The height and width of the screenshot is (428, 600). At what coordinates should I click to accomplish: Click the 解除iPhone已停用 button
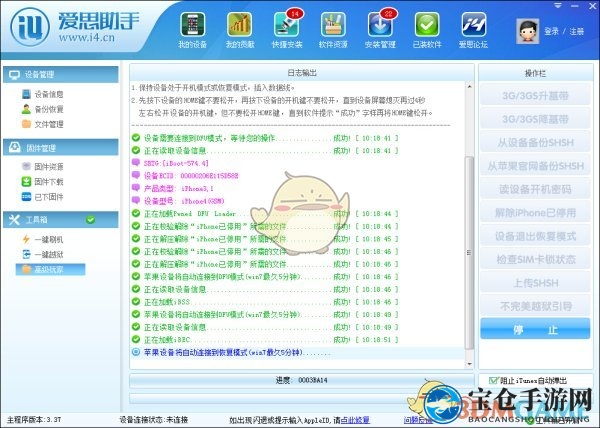535,213
